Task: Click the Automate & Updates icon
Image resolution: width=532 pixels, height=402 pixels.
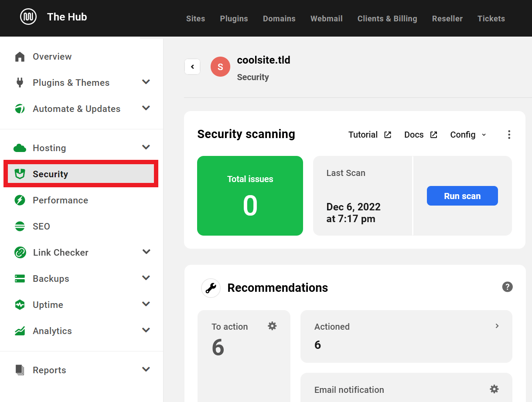Action: point(20,109)
